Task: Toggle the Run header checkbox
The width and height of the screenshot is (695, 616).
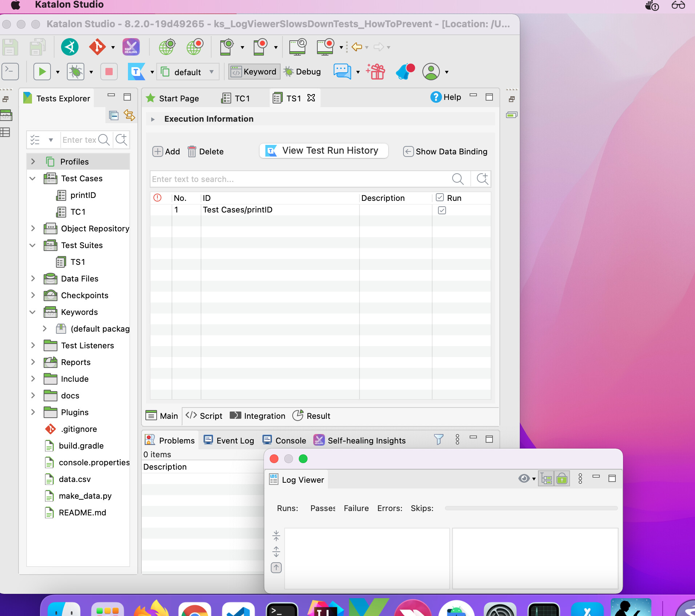Action: [x=440, y=198]
